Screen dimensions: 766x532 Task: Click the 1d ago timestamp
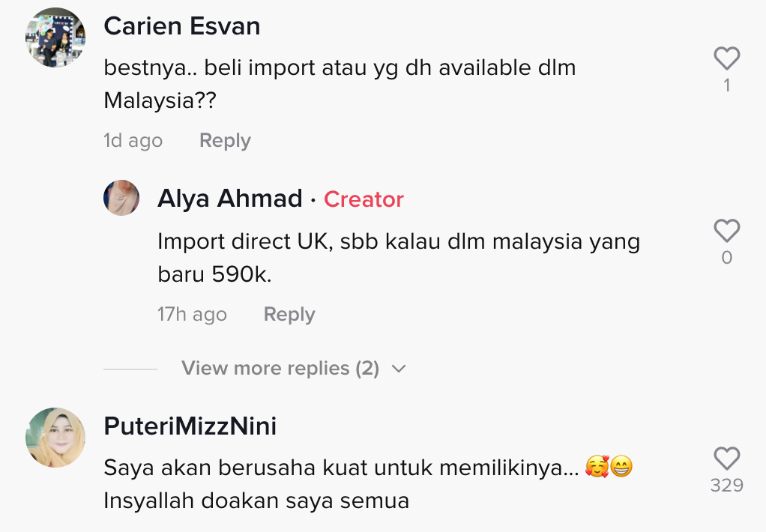point(133,141)
